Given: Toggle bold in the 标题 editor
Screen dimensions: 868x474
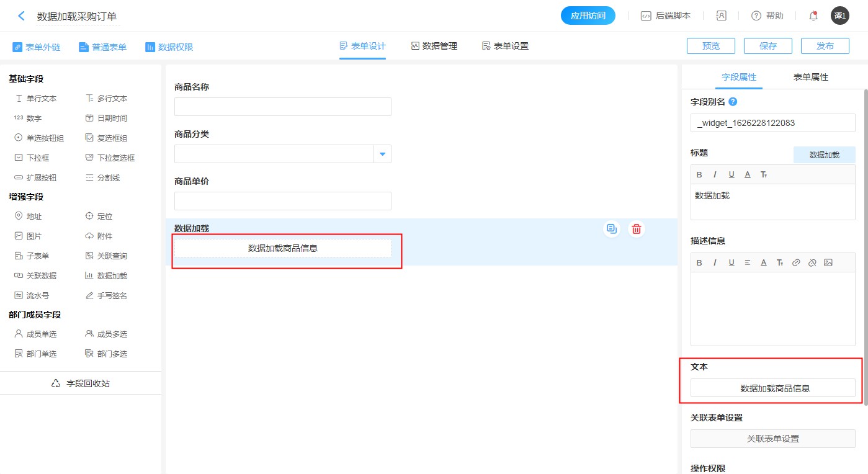Looking at the screenshot, I should click(x=699, y=175).
